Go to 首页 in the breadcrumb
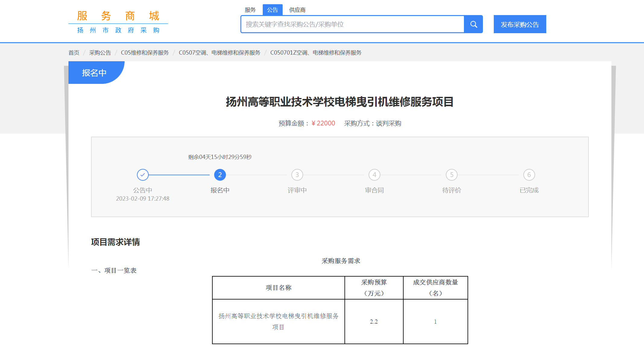 coord(74,53)
